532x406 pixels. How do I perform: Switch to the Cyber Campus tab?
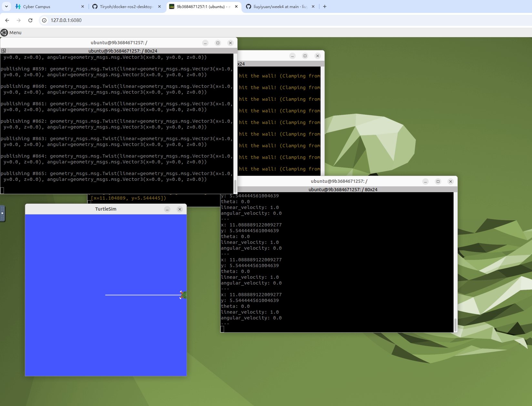coord(50,6)
